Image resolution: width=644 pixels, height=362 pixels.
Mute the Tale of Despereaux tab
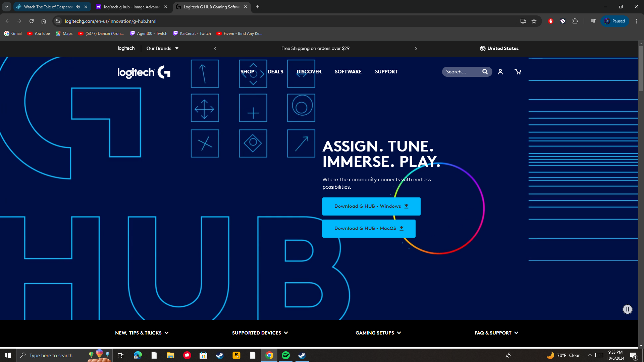click(x=78, y=7)
